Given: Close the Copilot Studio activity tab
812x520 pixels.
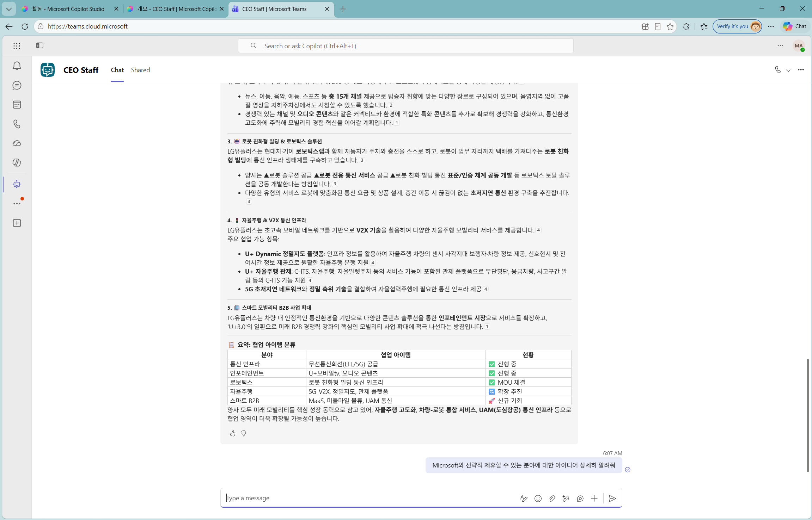Looking at the screenshot, I should point(116,9).
